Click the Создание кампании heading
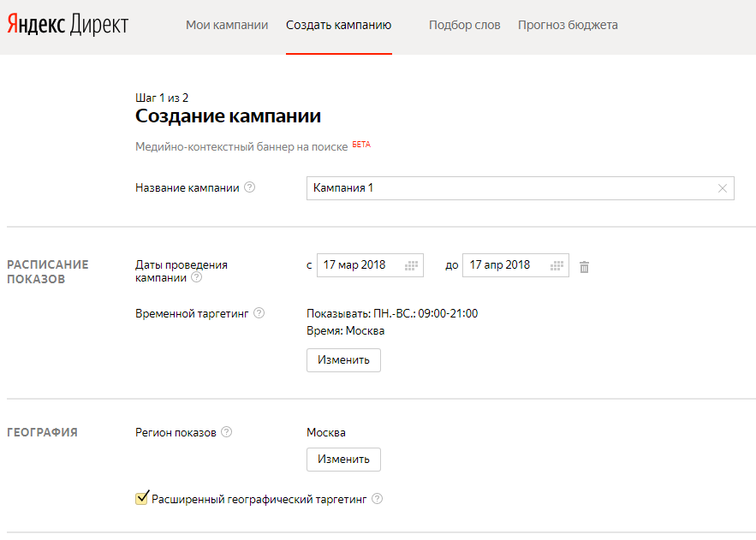The width and height of the screenshot is (756, 540). click(x=229, y=116)
